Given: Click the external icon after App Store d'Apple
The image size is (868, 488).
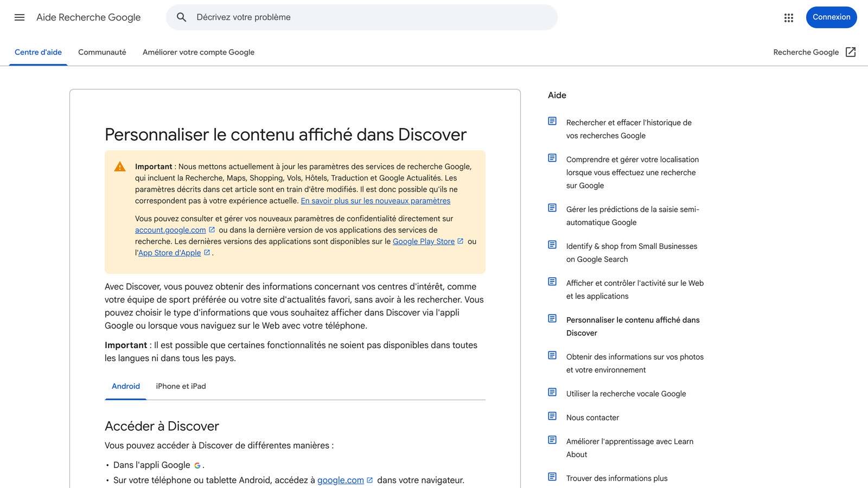Looking at the screenshot, I should coord(207,253).
